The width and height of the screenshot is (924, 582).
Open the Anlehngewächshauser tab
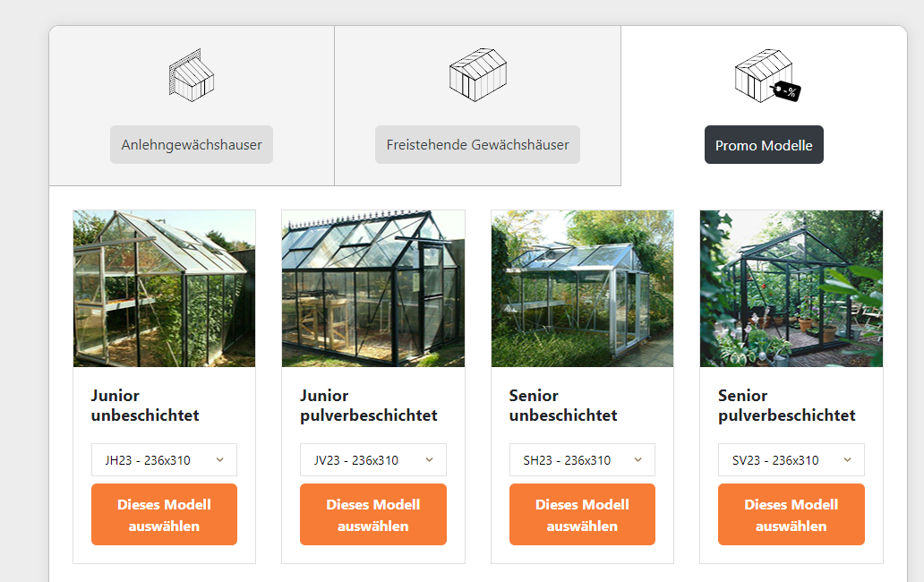[x=192, y=144]
